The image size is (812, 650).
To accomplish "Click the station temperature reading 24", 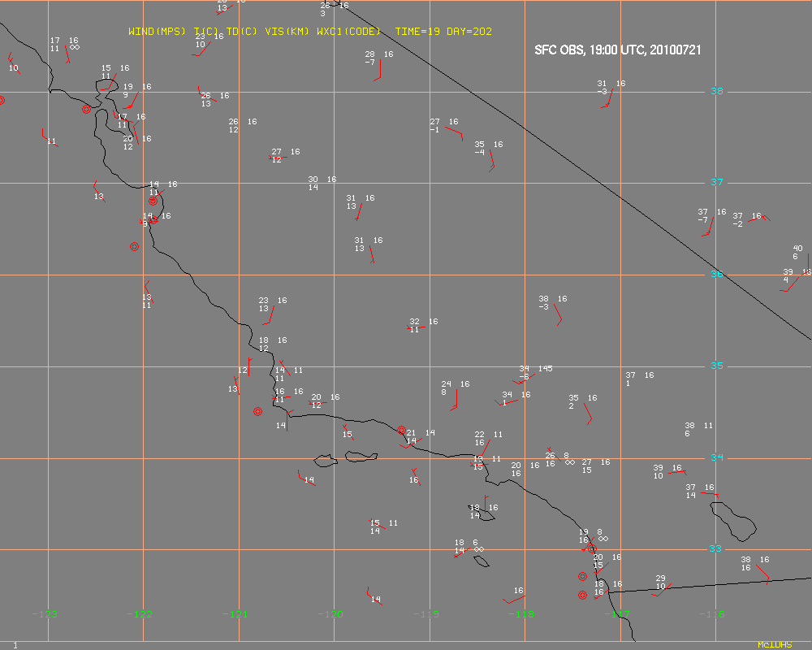I will [x=446, y=384].
